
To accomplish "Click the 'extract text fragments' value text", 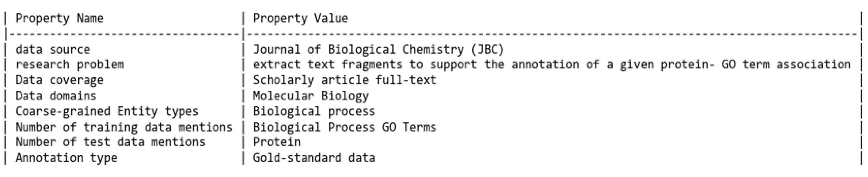I will (x=328, y=64).
